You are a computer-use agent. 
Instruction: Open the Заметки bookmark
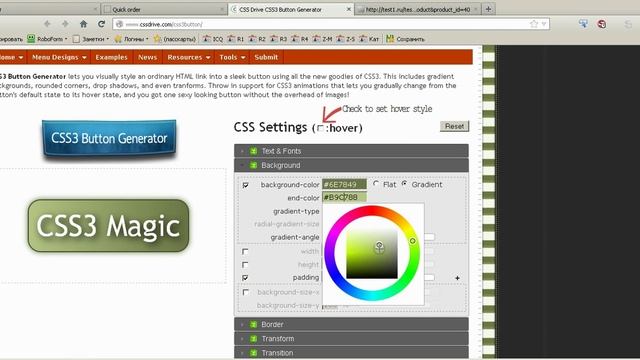coord(91,39)
